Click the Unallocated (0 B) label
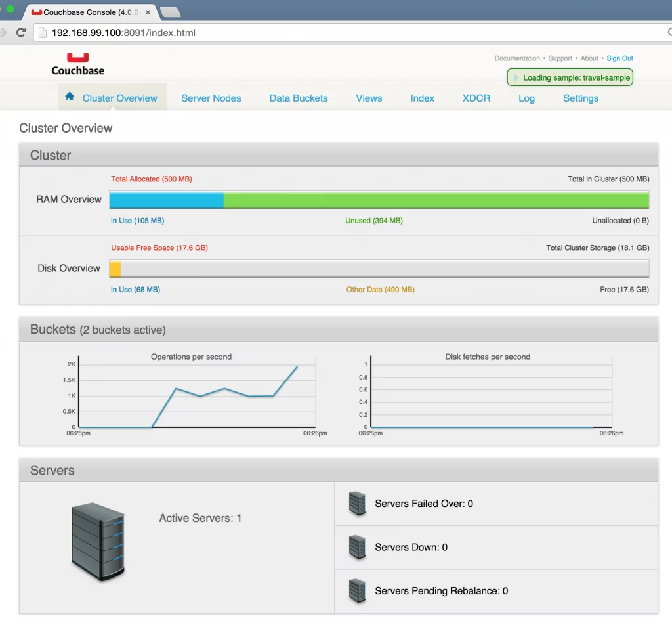 pos(620,221)
